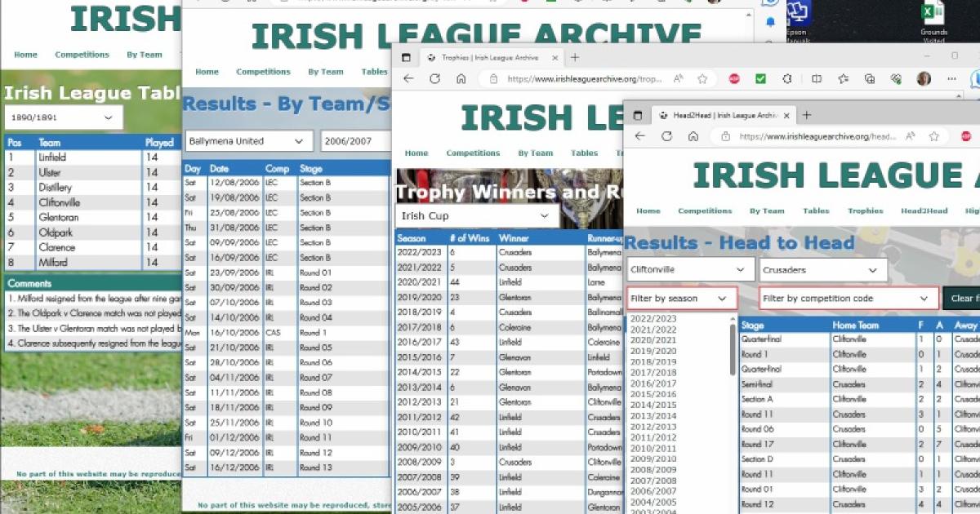This screenshot has width=980, height=514.
Task: Open Settings and more menu in Trophies window
Action: [950, 79]
